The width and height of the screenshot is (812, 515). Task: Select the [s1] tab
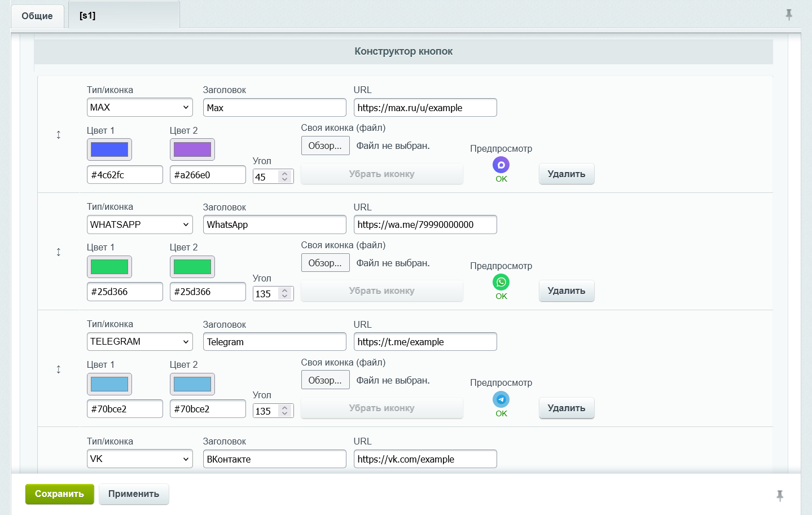(124, 15)
